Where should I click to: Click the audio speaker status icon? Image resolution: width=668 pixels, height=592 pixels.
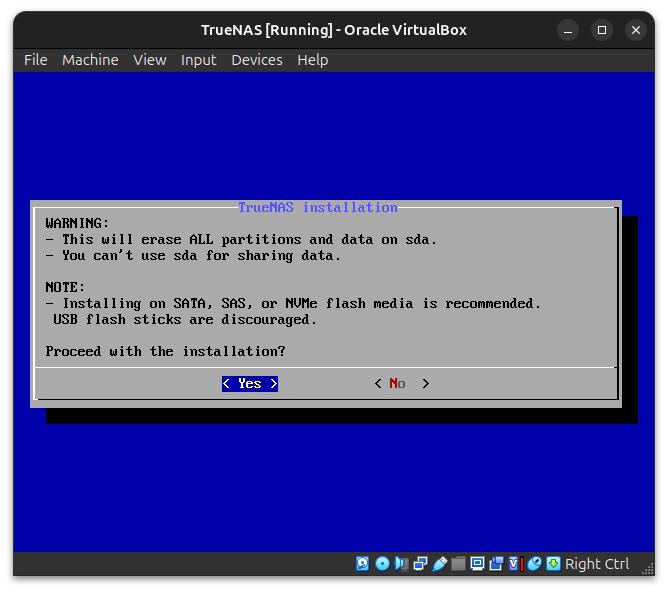401,564
